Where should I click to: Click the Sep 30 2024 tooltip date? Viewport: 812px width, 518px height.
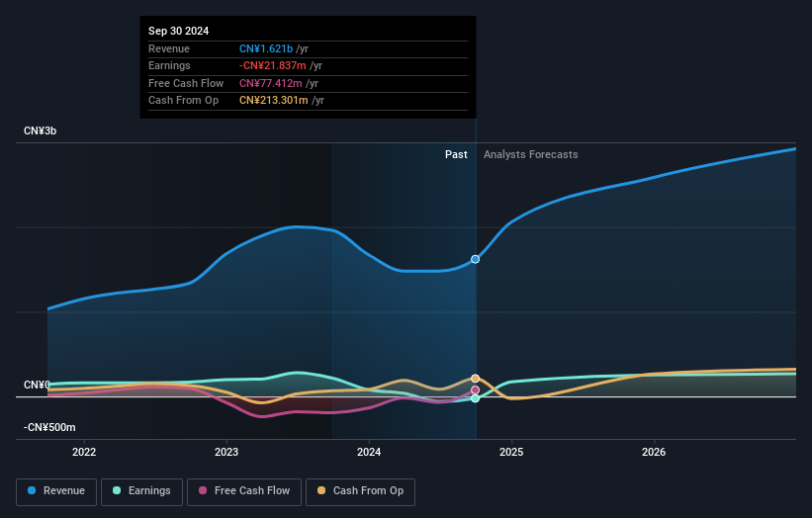178,31
